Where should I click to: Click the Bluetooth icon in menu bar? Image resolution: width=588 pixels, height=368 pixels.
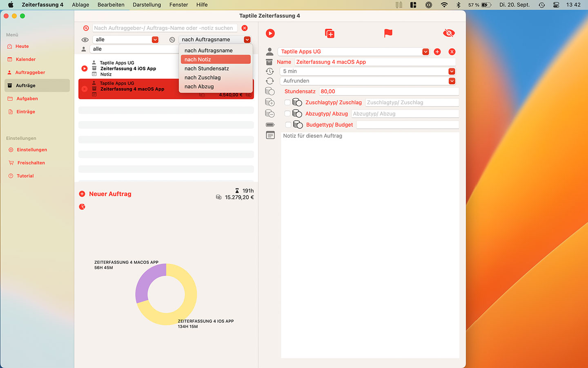click(458, 5)
